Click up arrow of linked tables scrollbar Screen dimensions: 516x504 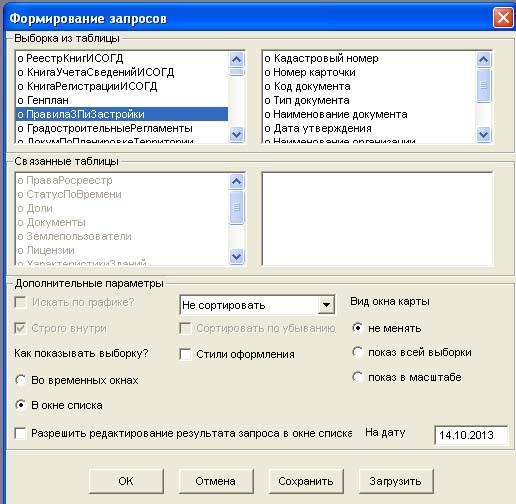[237, 181]
